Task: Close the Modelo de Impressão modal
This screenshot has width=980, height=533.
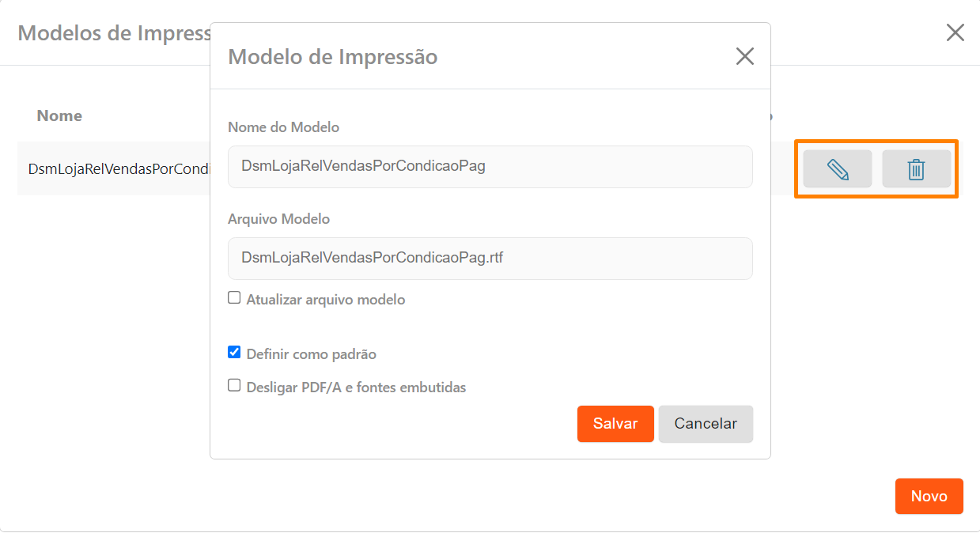Action: [744, 56]
